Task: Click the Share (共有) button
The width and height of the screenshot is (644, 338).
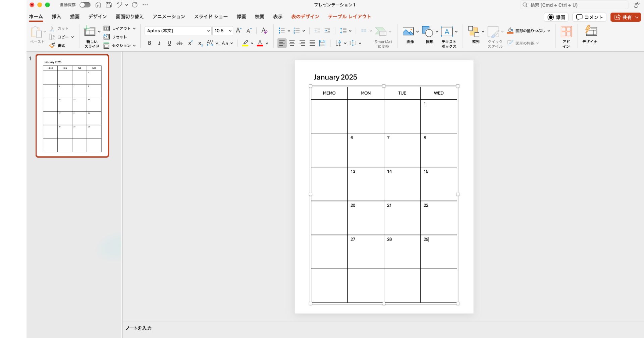Action: [625, 17]
